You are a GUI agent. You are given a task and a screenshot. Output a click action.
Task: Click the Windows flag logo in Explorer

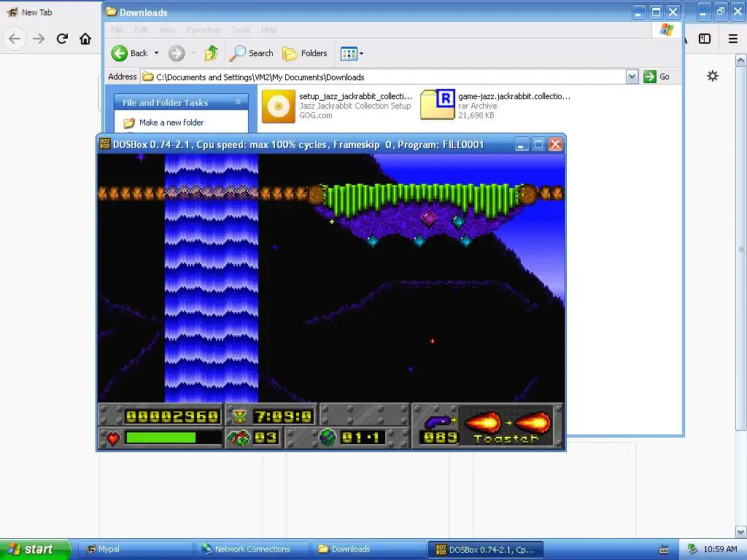point(667,29)
